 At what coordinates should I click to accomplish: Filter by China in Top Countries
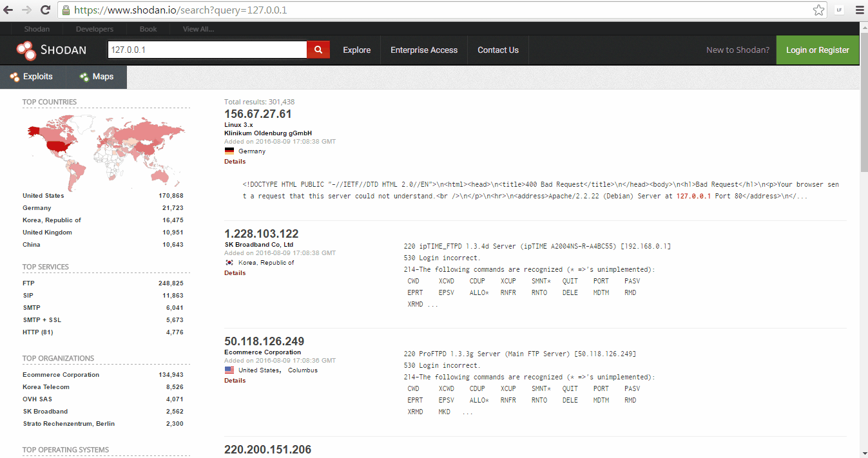pyautogui.click(x=32, y=245)
